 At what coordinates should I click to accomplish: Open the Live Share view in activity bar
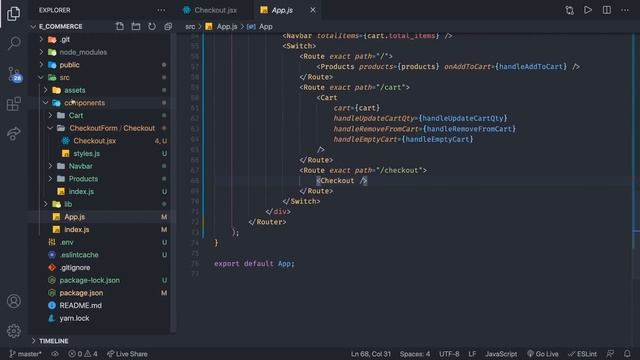coord(13,133)
